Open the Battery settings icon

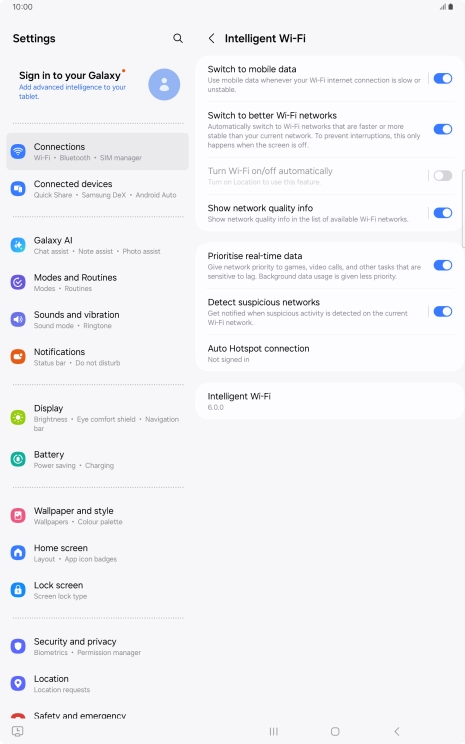[18, 459]
